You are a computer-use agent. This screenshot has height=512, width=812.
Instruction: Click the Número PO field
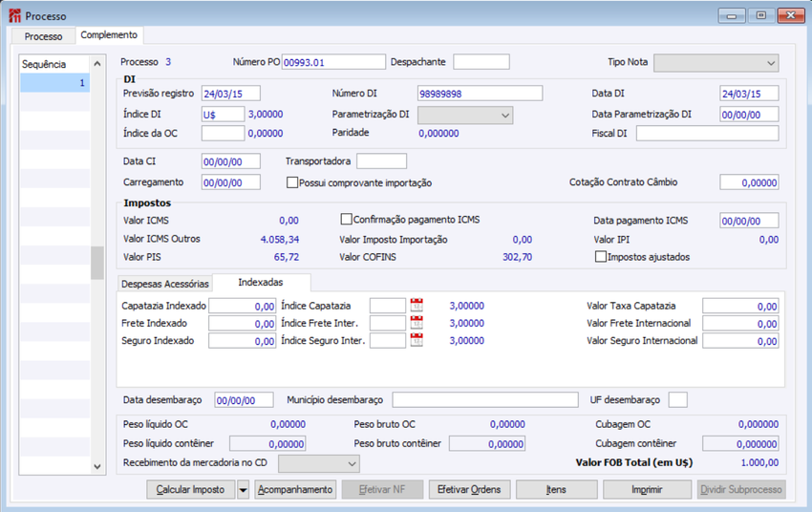tap(333, 62)
